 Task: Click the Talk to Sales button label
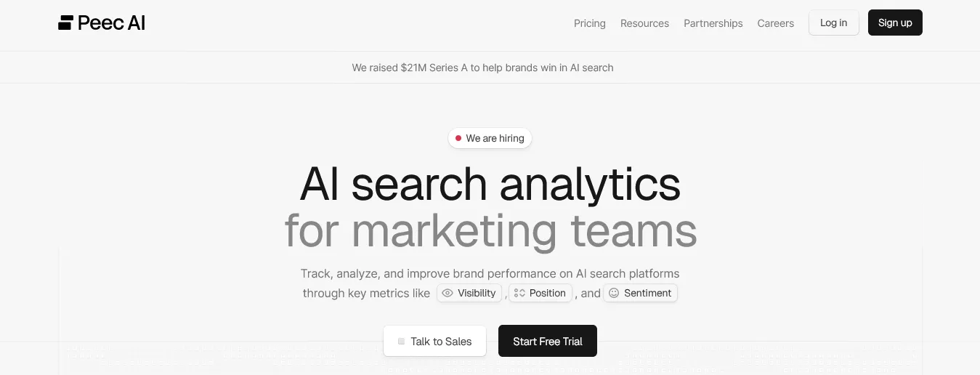coord(441,342)
